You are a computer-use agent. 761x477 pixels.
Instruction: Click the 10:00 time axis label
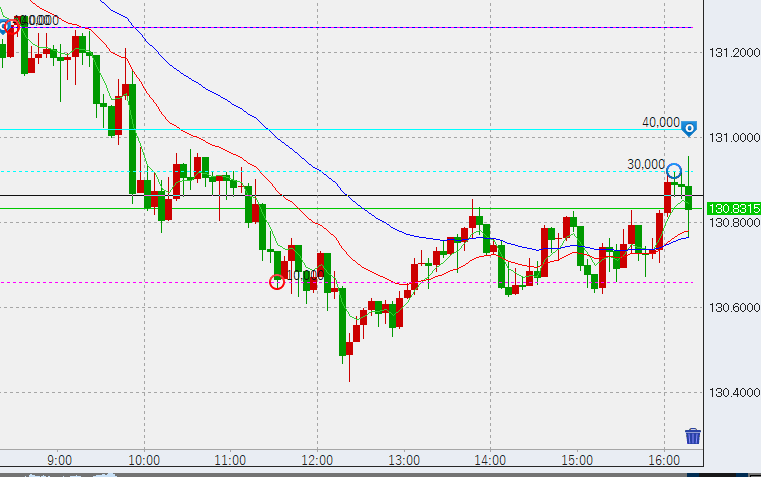coord(145,461)
